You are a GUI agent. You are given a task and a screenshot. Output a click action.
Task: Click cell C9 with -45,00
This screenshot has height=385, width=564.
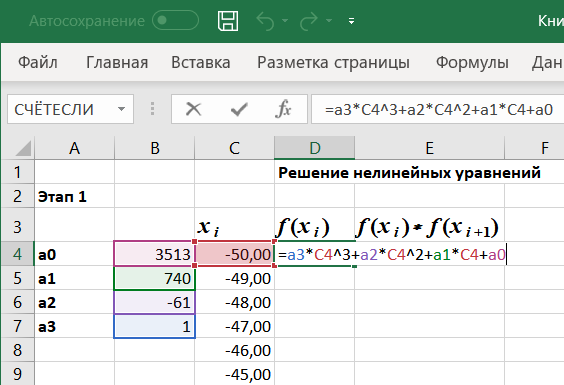[x=235, y=374]
